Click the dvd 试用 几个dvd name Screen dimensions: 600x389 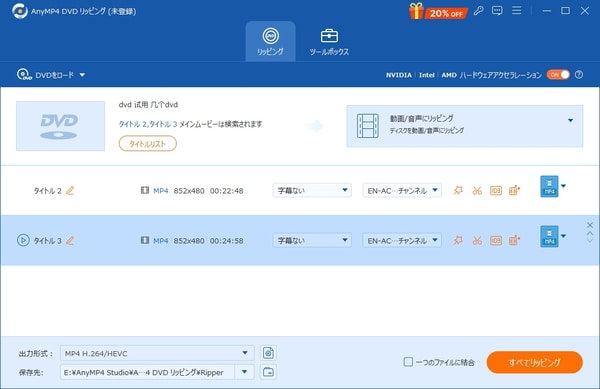[x=148, y=104]
